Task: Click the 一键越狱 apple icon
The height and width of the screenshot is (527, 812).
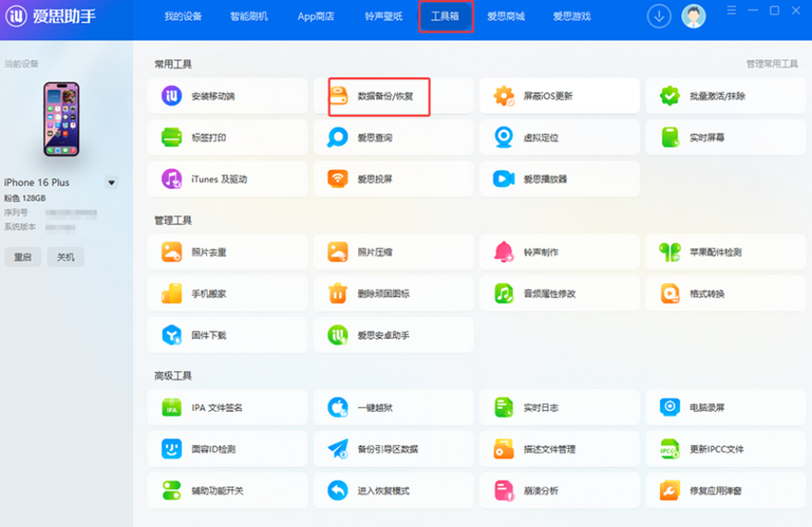Action: pyautogui.click(x=338, y=407)
